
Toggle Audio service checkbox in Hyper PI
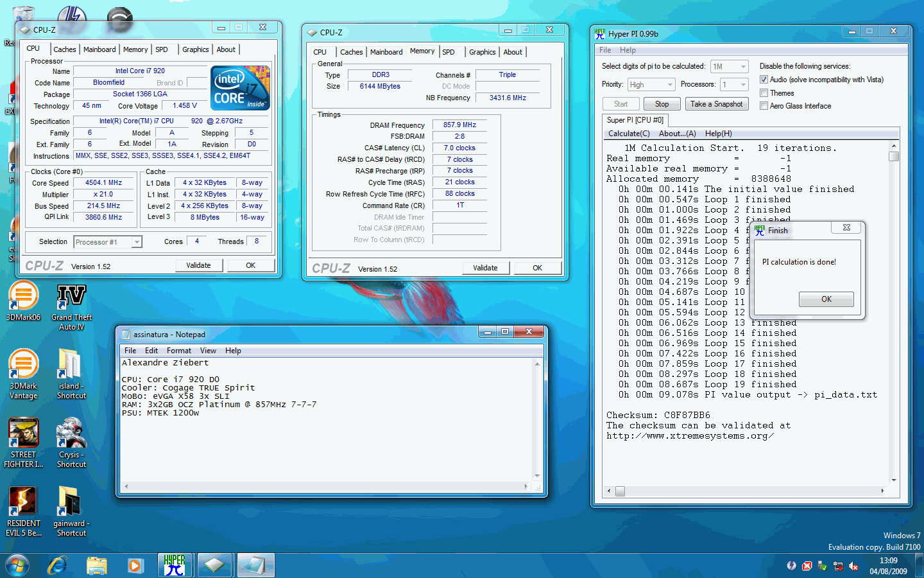click(764, 80)
